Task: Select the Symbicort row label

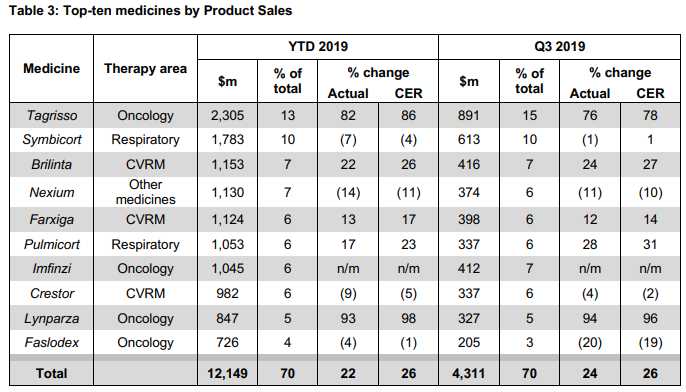Action: point(52,140)
